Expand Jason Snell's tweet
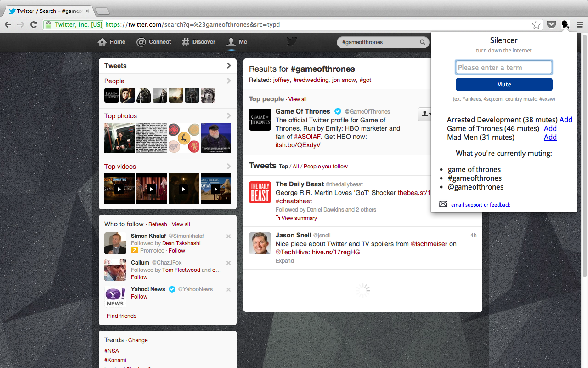Screen dimensions: 588x368 (285, 261)
